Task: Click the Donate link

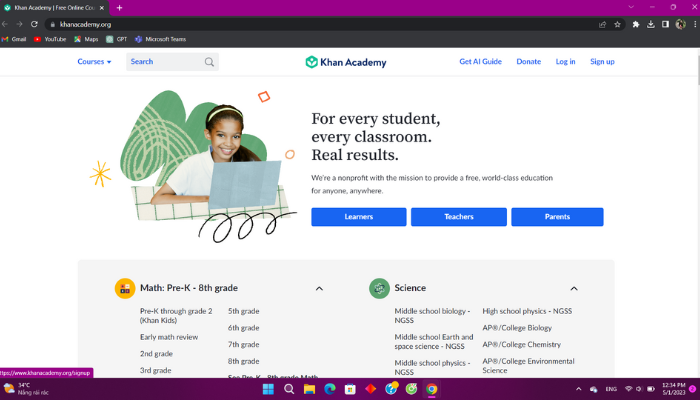Action: click(529, 62)
